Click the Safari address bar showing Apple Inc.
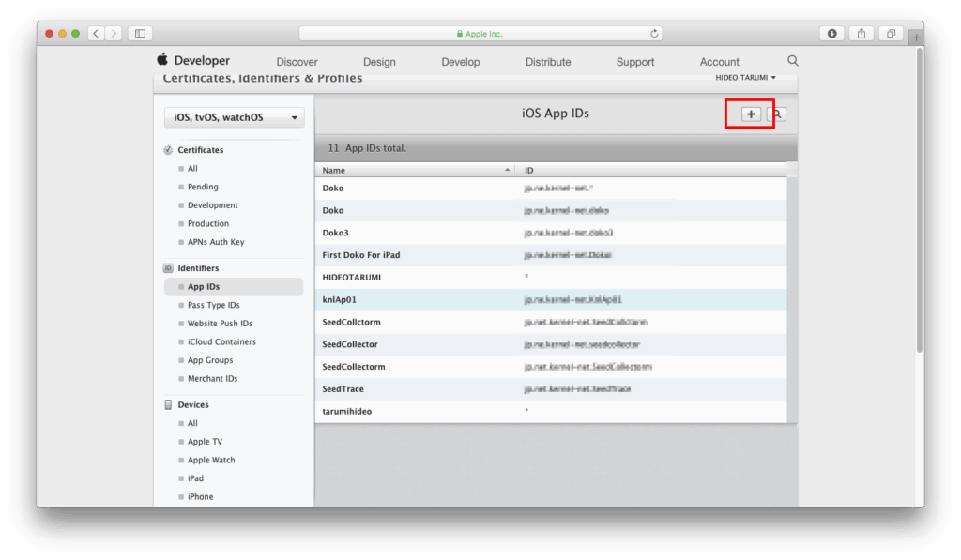Screen dimensions: 961x560 (480, 34)
